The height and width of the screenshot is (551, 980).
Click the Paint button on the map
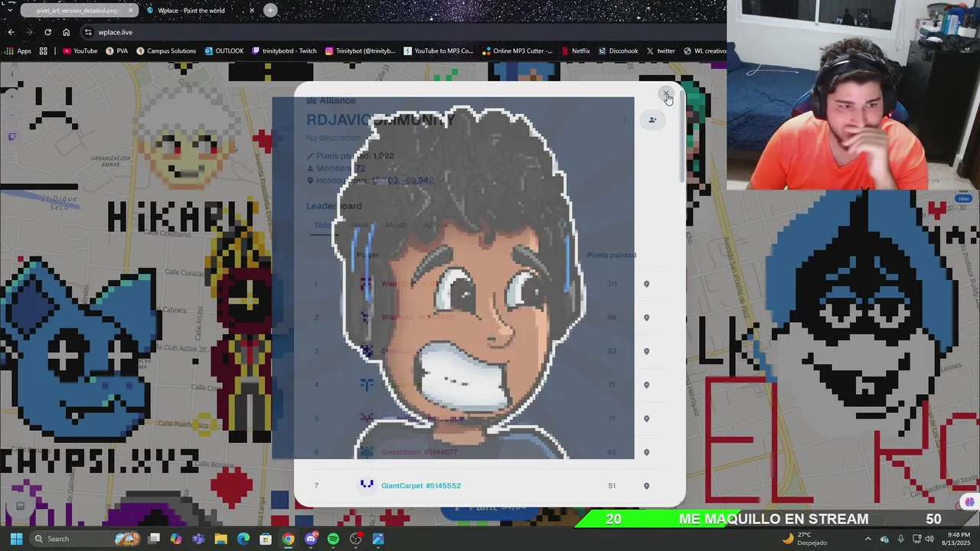pyautogui.click(x=490, y=507)
